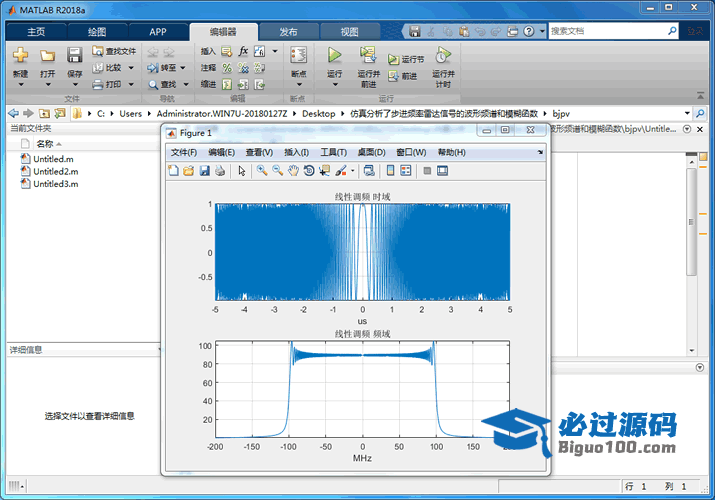Select the Rotate 3D tool

coord(309,171)
